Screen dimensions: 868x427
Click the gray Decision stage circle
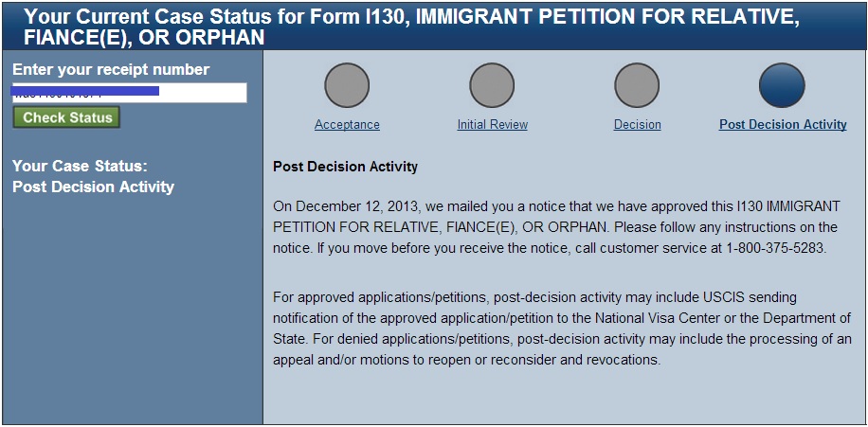[x=637, y=85]
